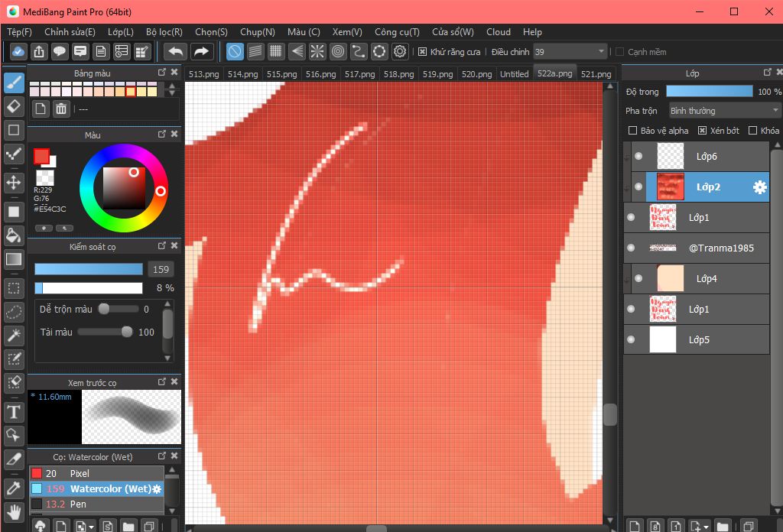Expand add brush dropdown arrow
The image size is (783, 532).
point(92,527)
